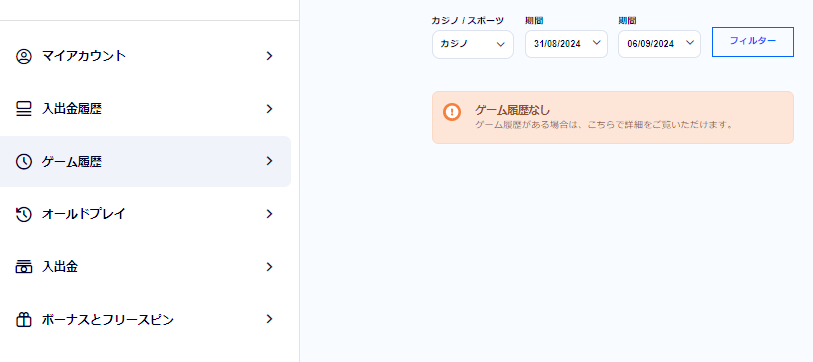Expand the ボーナスとフリースピン chevron arrow
Screen dimensions: 813x362
coord(269,319)
